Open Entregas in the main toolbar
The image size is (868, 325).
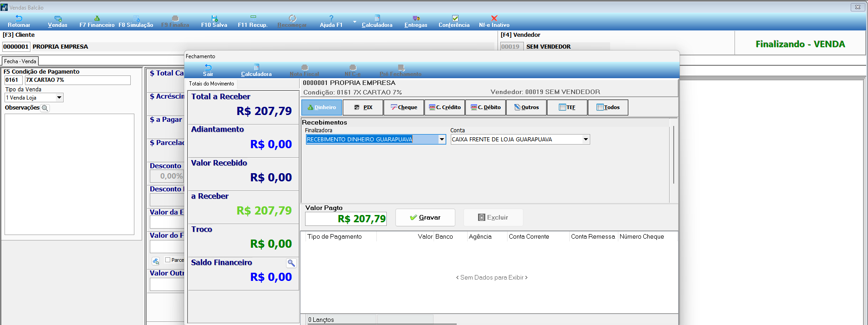416,21
